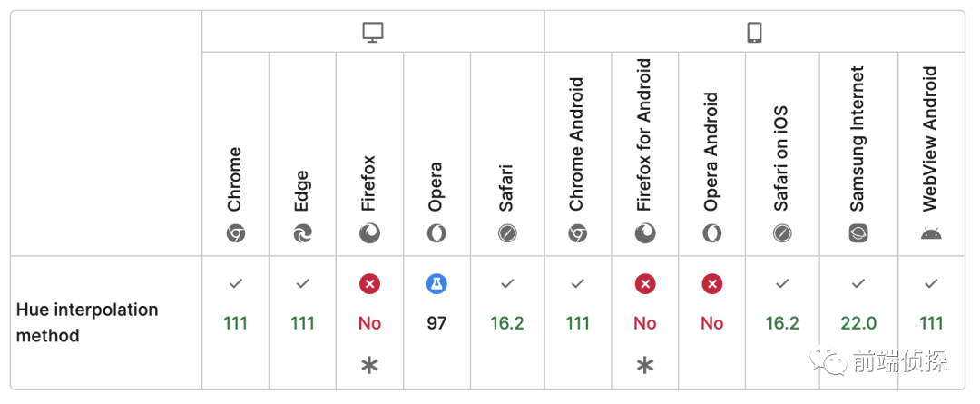Click the WebView Android robot icon

[931, 234]
